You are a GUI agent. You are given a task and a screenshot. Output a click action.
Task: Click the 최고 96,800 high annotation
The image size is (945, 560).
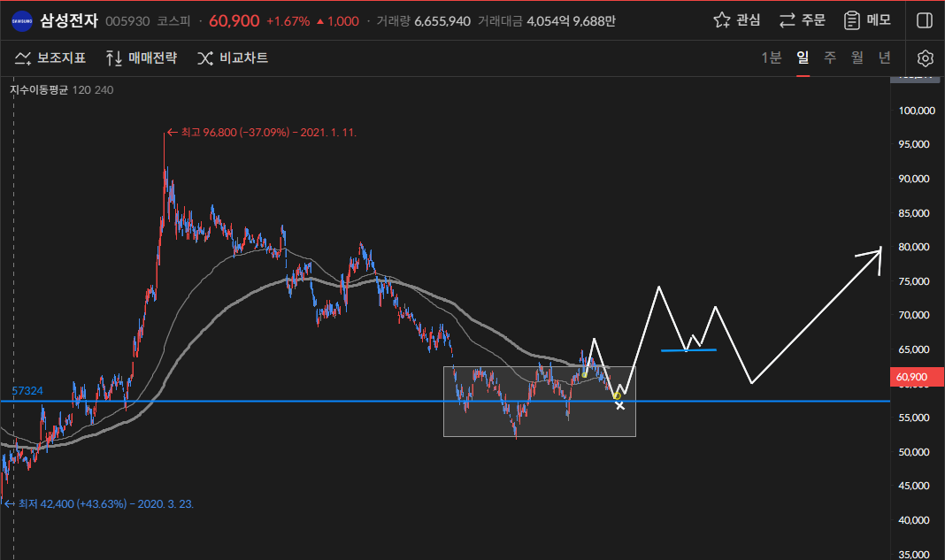[262, 133]
